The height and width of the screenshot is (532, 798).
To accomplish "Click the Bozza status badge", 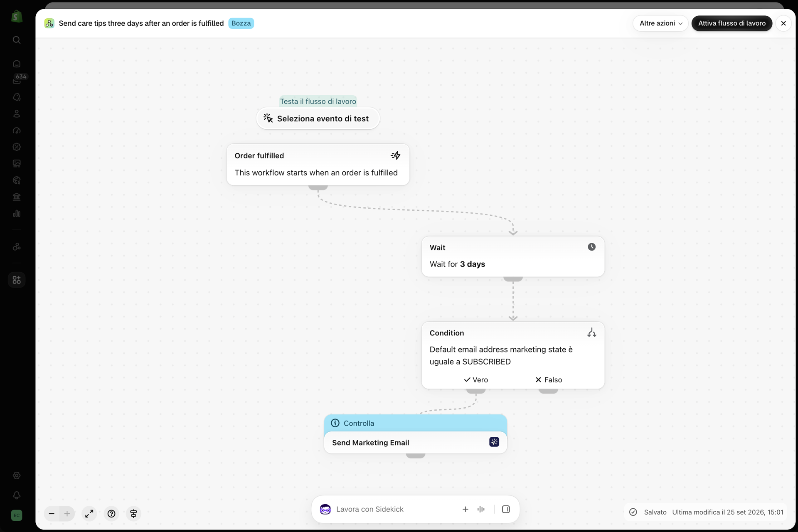I will point(241,23).
